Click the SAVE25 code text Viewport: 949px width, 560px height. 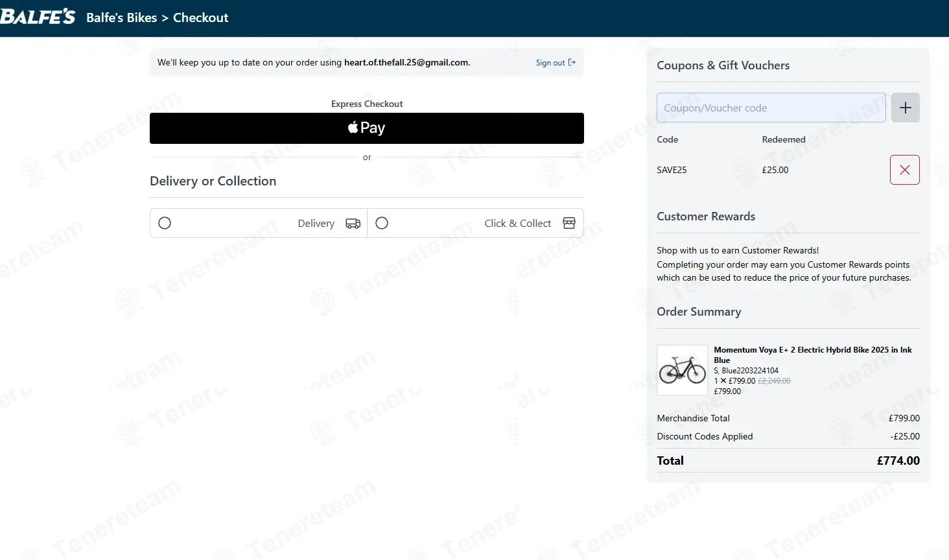tap(672, 170)
